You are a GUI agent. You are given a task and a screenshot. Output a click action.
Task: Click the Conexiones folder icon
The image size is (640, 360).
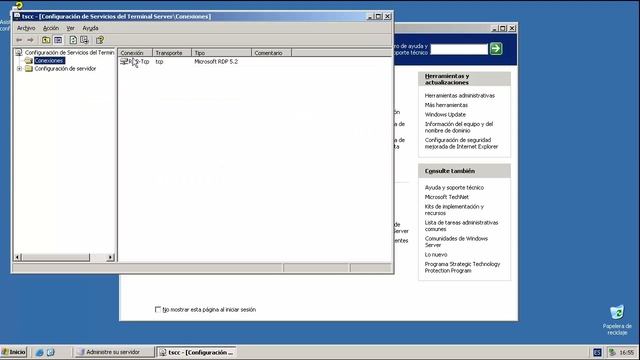(28, 60)
